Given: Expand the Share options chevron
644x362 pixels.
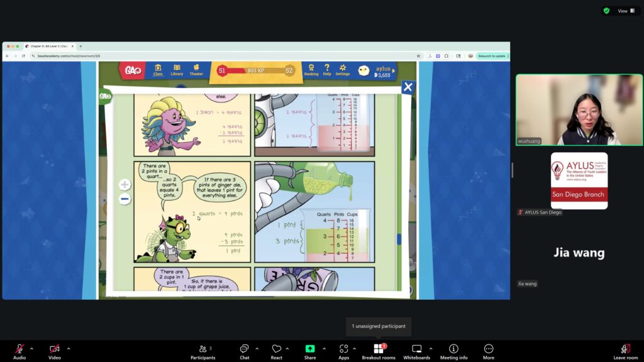Looking at the screenshot, I should [x=324, y=348].
